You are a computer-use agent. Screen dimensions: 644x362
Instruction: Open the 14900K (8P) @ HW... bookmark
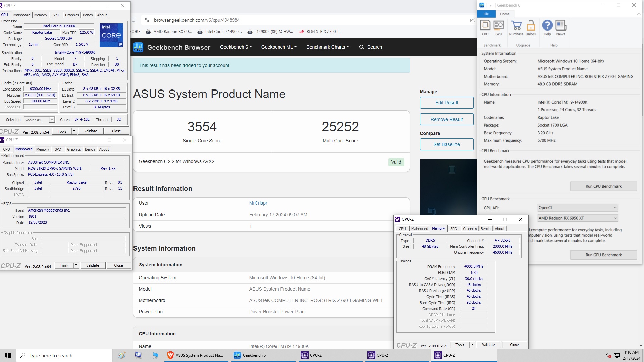click(x=270, y=32)
